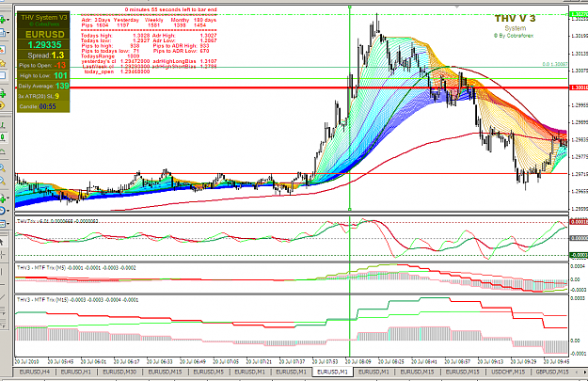Switch to the USDCHF,M15 chart tab
This screenshot has width=588, height=381.
click(x=508, y=372)
